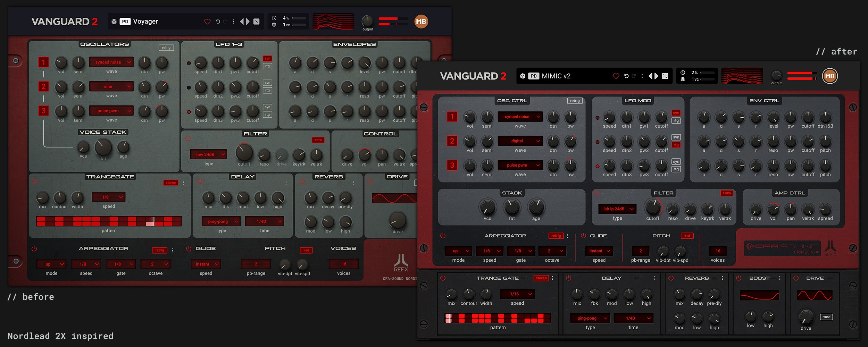Click the undo arrow in the Voyager window
868x347 pixels.
pos(218,22)
